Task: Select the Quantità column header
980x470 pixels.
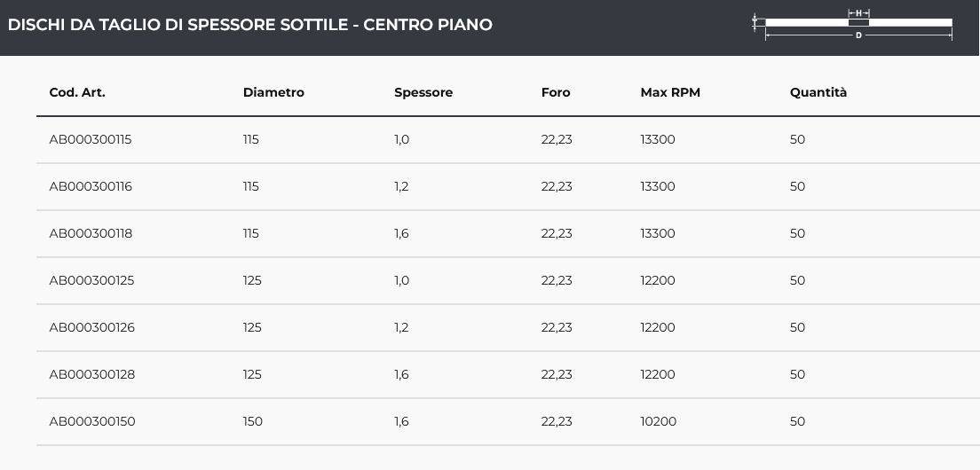Action: click(818, 92)
